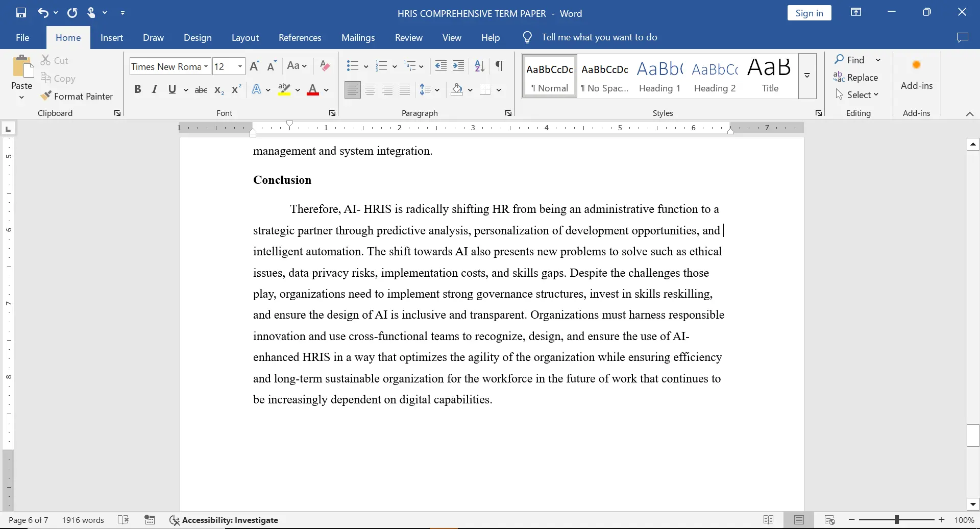Toggle Touch/Mouse mode icon
980x529 pixels.
click(91, 13)
